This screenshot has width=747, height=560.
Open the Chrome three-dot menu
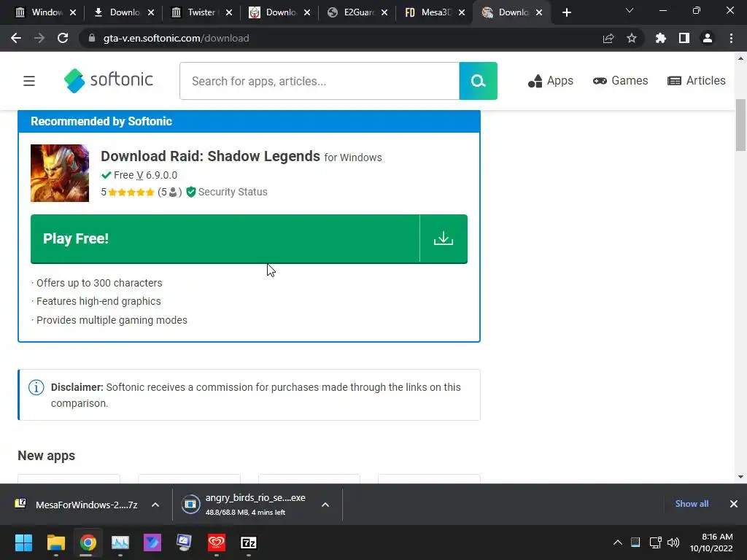731,38
